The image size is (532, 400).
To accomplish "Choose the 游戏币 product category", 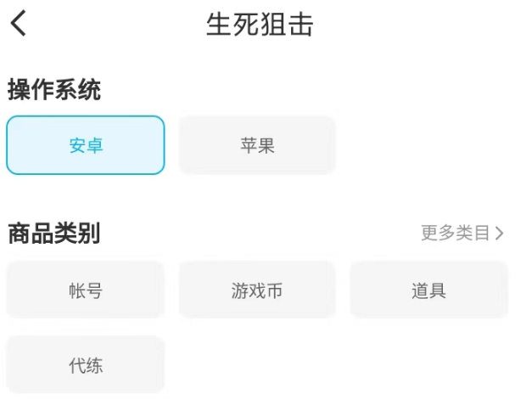I will [x=257, y=290].
